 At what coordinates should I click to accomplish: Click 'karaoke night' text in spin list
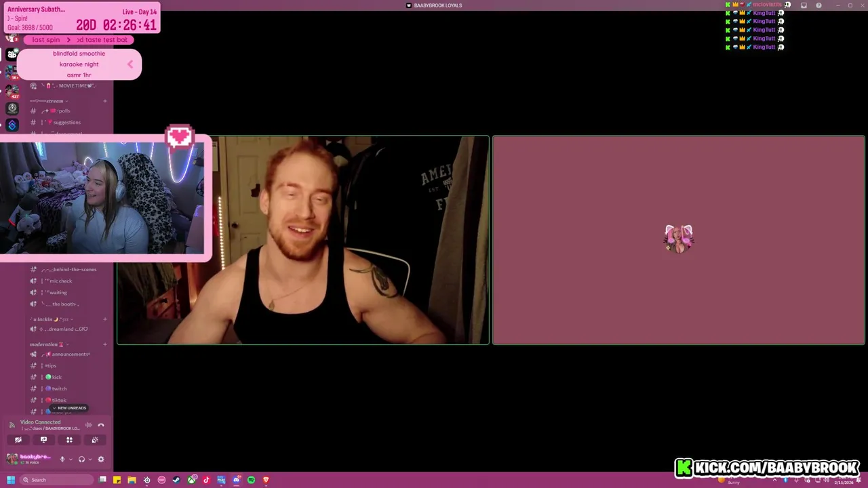79,64
